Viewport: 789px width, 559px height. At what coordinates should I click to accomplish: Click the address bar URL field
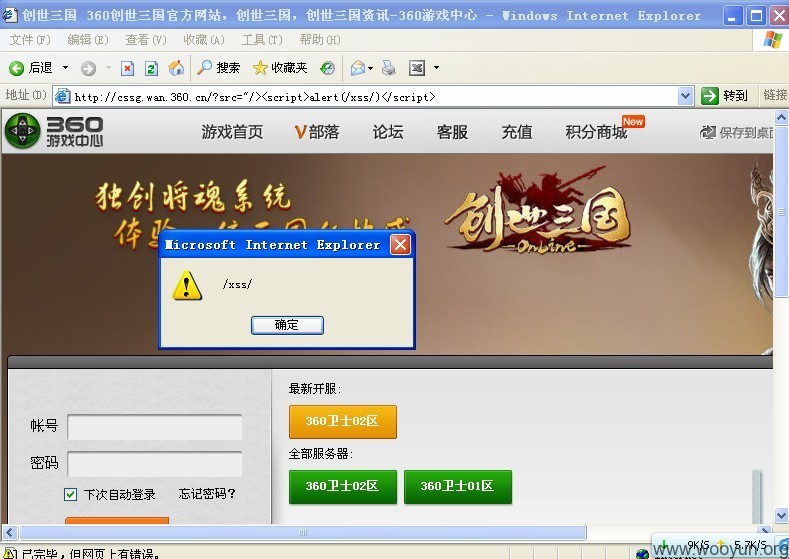tap(375, 96)
